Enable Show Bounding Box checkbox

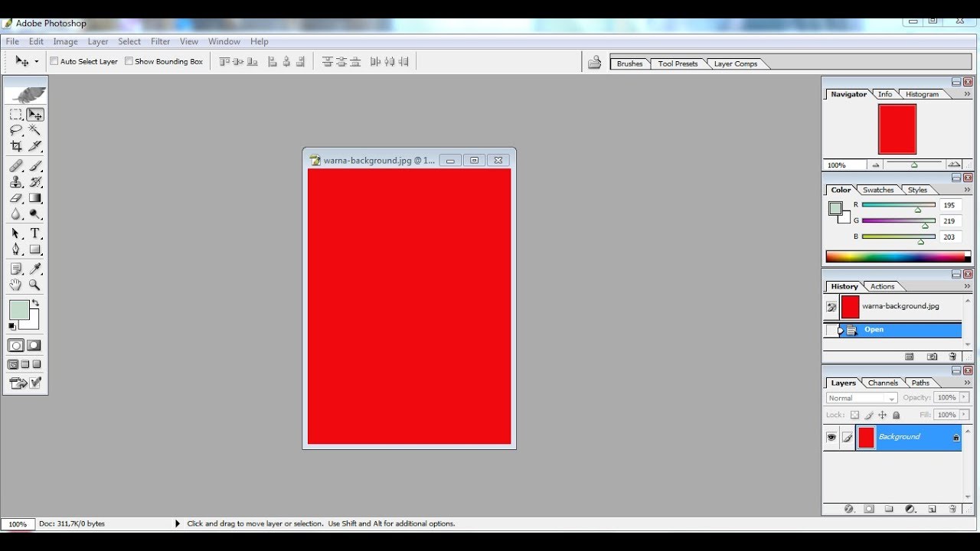(129, 61)
